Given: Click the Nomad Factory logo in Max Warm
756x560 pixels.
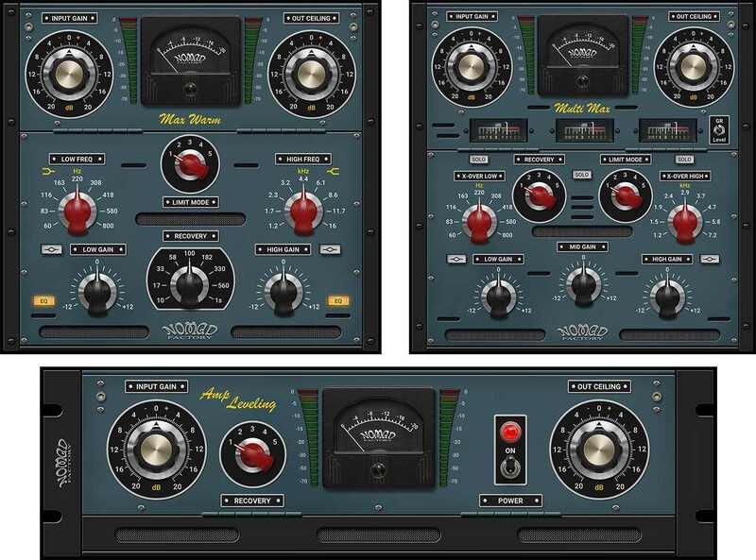Looking at the screenshot, I should tap(190, 333).
